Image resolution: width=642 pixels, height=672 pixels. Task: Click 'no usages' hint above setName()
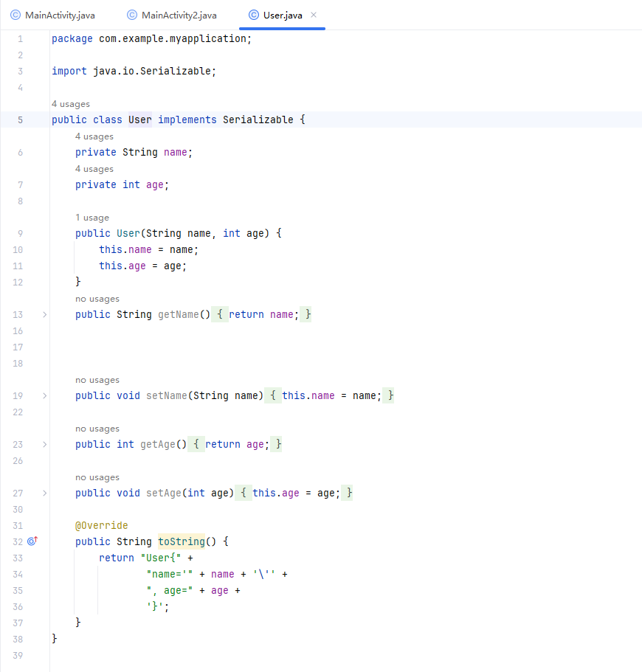coord(97,380)
